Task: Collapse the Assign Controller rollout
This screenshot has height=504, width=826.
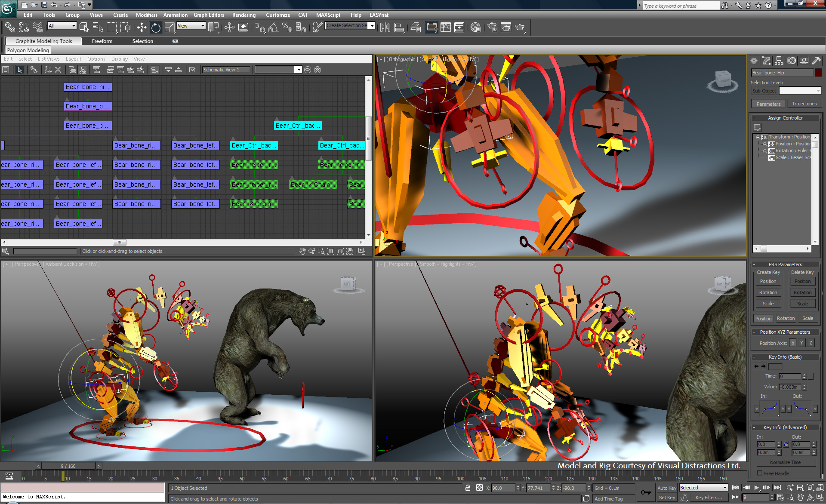Action: coord(785,118)
